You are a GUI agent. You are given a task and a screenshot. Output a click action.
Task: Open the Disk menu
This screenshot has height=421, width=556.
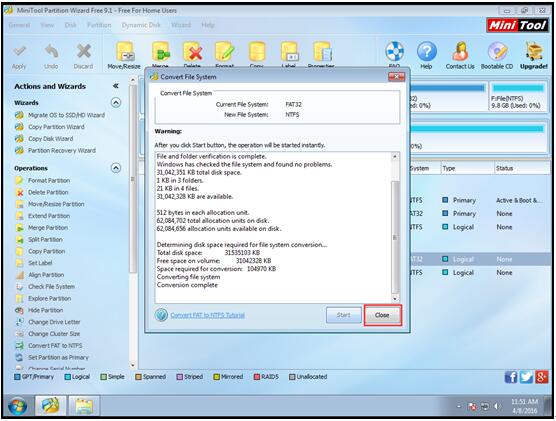point(71,25)
